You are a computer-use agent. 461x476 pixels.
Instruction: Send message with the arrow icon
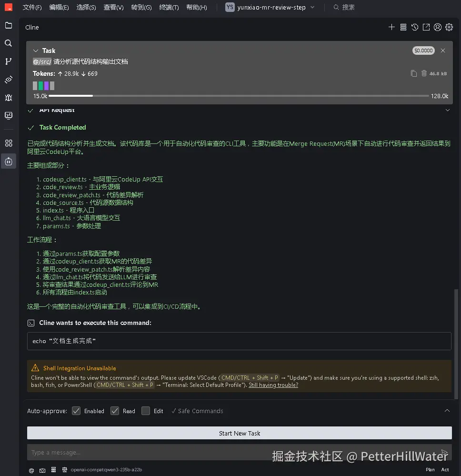click(x=445, y=452)
